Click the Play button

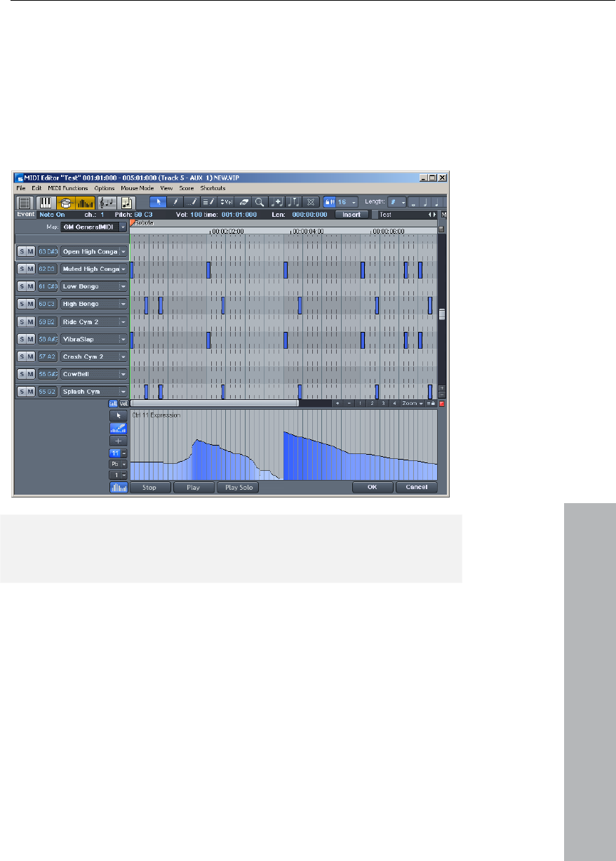pyautogui.click(x=193, y=487)
